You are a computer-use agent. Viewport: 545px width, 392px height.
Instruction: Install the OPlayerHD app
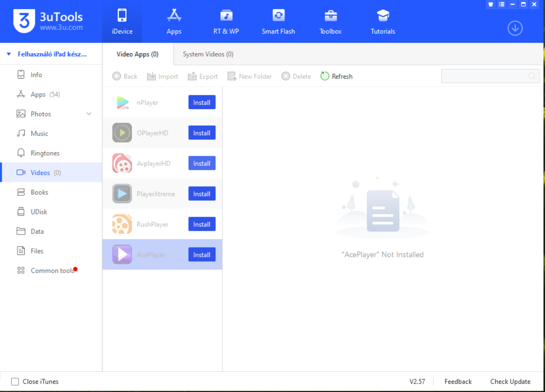[x=202, y=133]
